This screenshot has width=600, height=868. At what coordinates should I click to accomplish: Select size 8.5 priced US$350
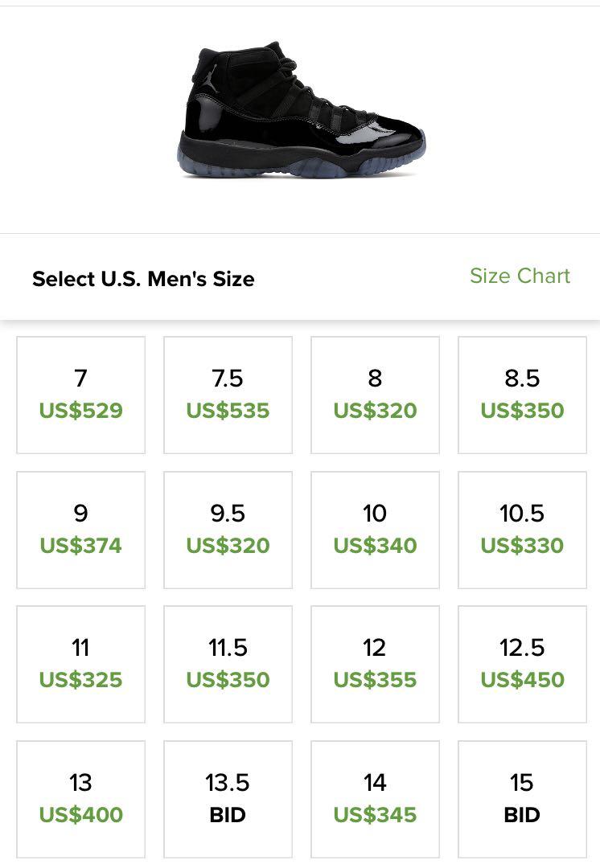coord(522,395)
